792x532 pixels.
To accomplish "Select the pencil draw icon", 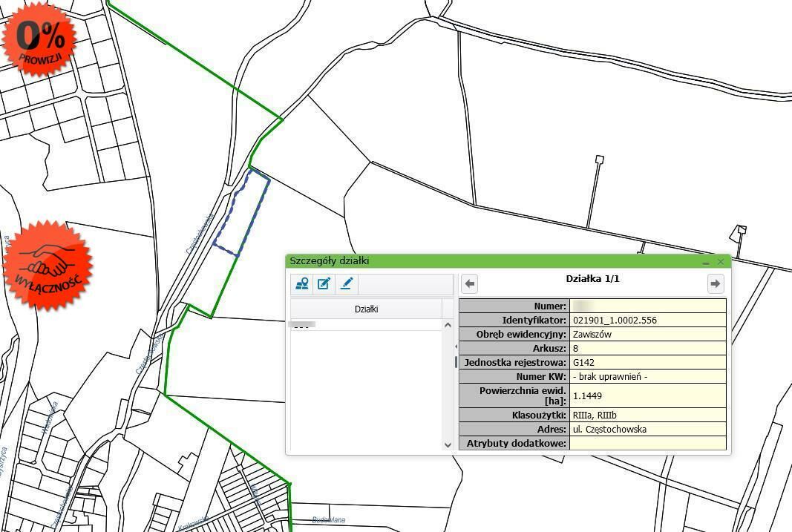I will pyautogui.click(x=346, y=284).
